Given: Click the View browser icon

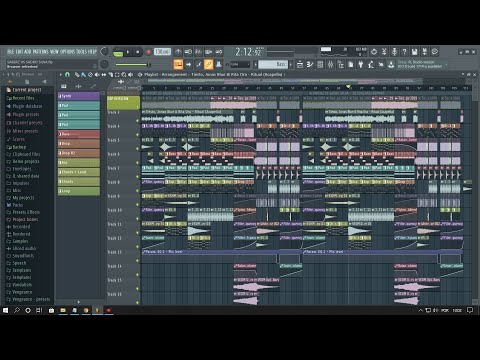Looking at the screenshot, I should coord(340,64).
